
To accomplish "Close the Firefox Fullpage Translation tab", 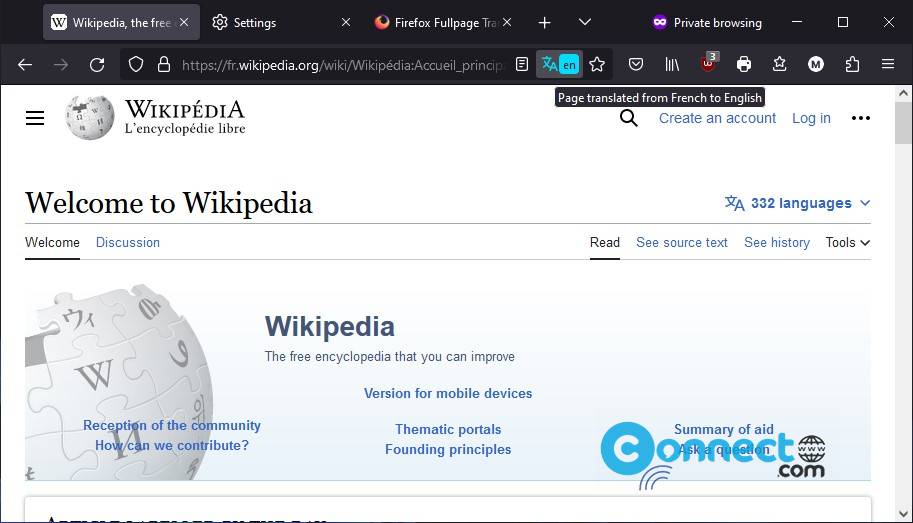I will [507, 22].
